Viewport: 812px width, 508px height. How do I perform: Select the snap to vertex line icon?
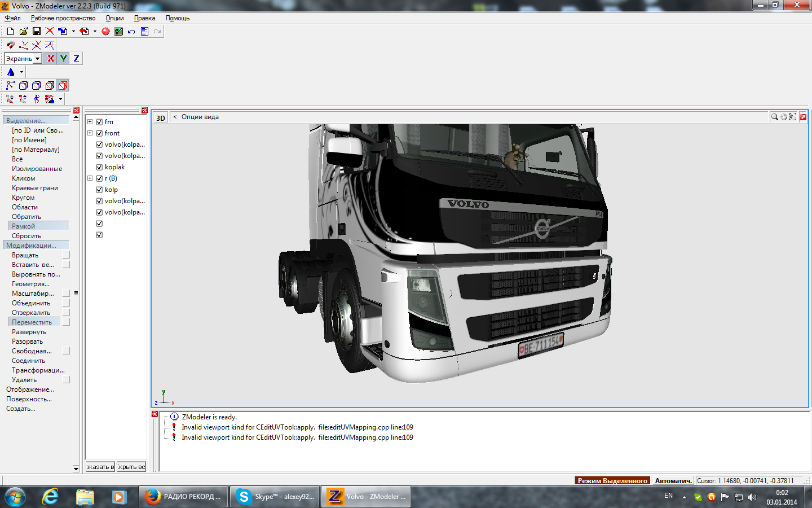[x=24, y=45]
